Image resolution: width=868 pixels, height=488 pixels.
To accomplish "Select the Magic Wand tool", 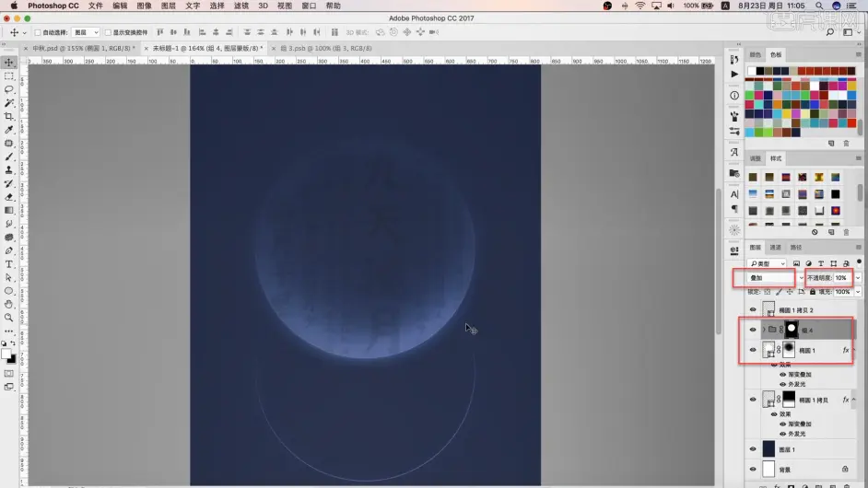I will tap(9, 103).
